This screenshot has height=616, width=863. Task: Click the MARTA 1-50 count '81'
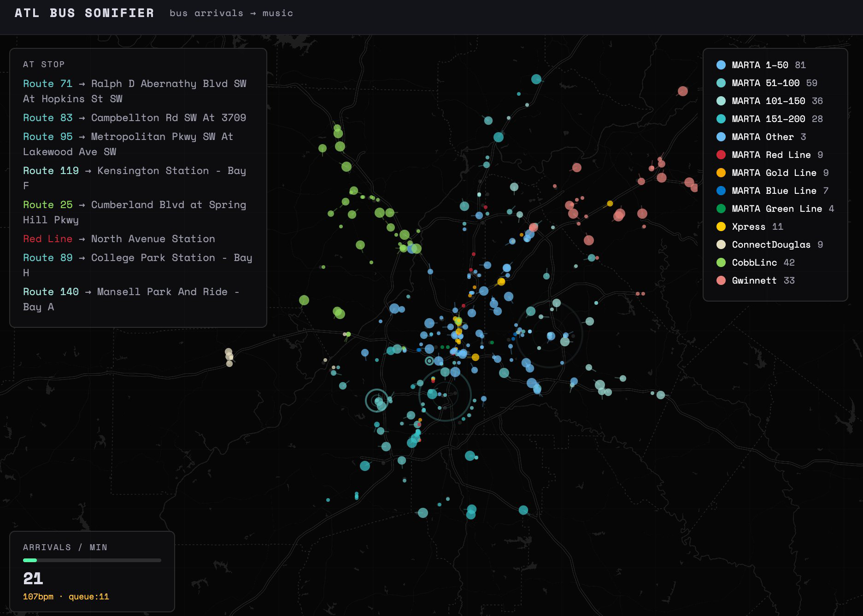[x=800, y=65]
